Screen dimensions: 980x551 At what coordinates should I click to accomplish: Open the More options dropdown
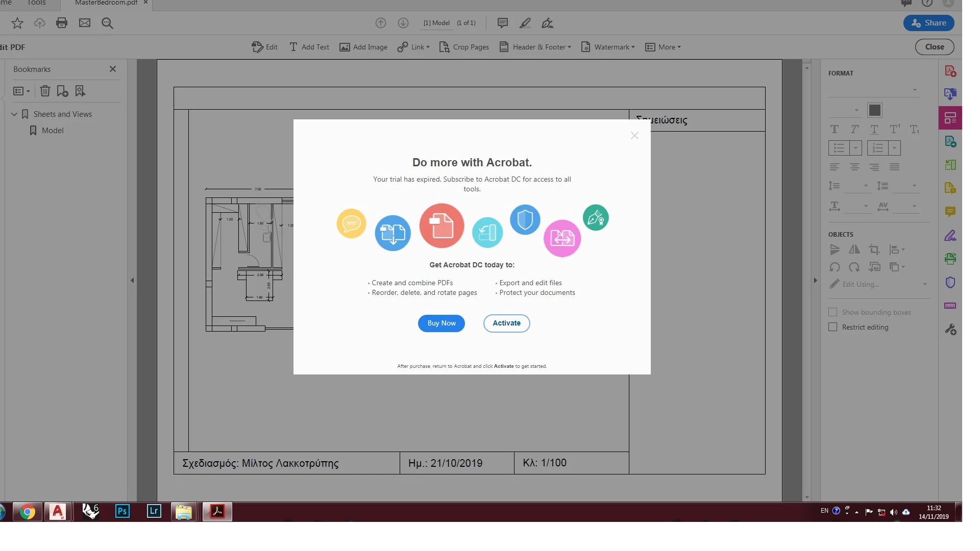click(x=663, y=47)
